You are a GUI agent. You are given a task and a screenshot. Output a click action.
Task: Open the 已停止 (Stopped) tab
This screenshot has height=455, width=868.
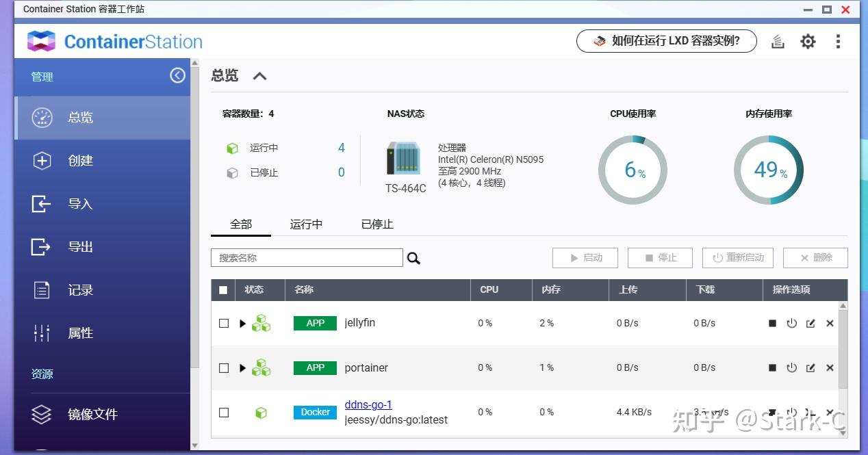tap(376, 224)
